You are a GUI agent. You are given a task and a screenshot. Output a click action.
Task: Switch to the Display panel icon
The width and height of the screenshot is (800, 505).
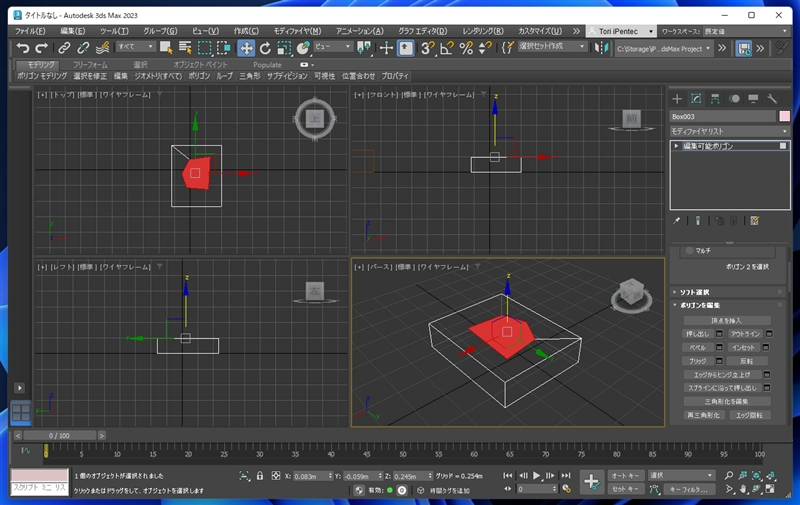coord(753,99)
